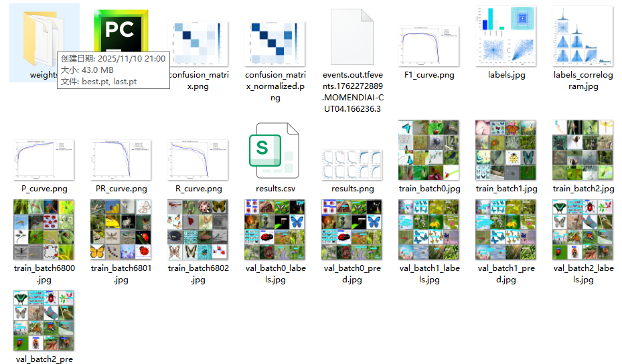Click the events.out.tfevents file name text

[x=352, y=92]
